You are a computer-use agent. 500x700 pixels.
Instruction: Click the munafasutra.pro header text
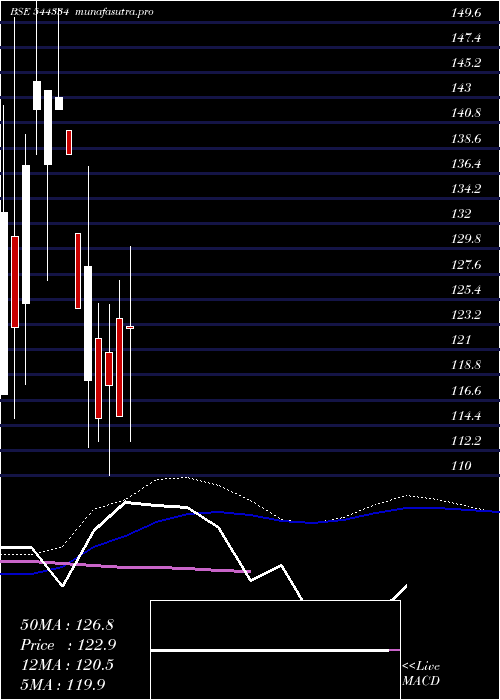(115, 12)
